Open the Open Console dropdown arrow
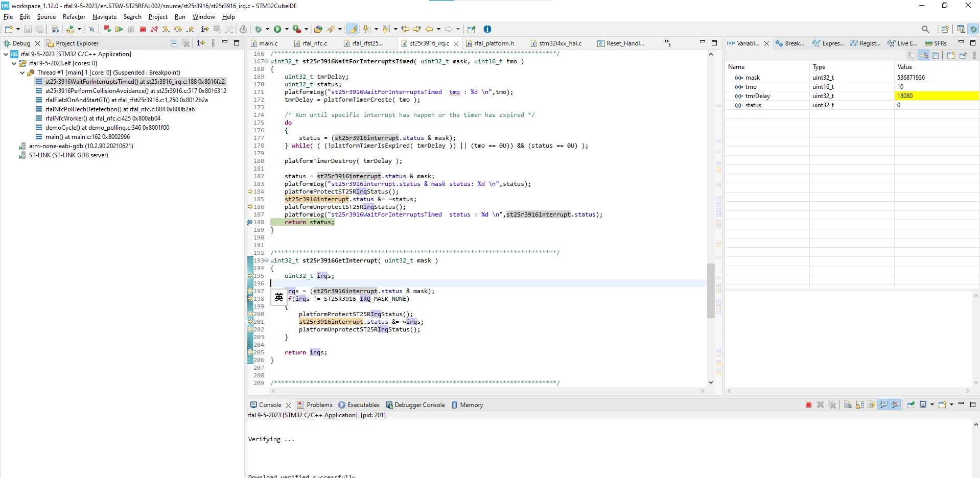The height and width of the screenshot is (478, 980). click(951, 404)
